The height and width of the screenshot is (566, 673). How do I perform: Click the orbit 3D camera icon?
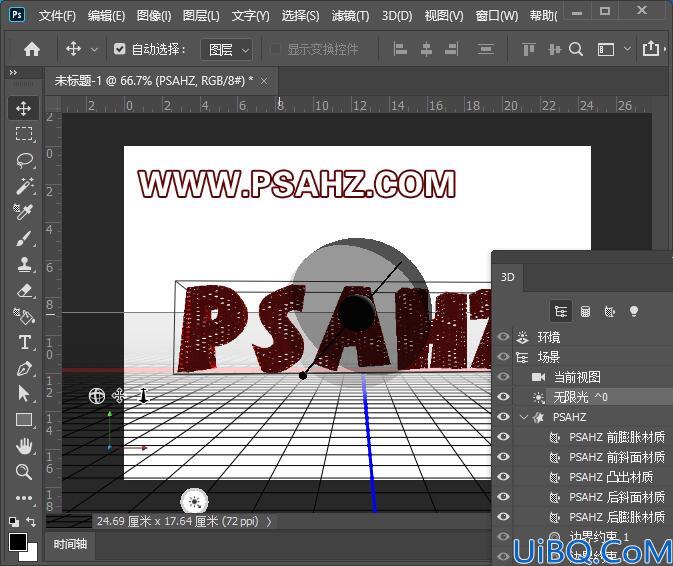[97, 396]
